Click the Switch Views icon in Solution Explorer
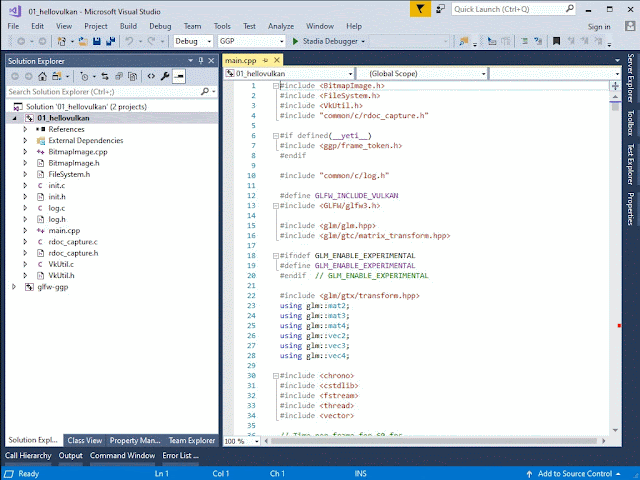Screen dimensions: 640x480 tap(57, 76)
